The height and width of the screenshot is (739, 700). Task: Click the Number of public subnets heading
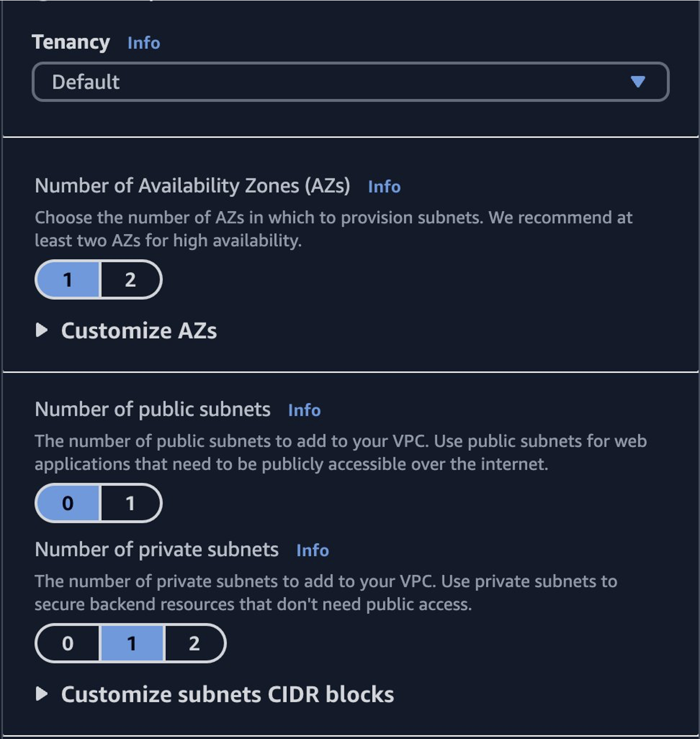[152, 409]
